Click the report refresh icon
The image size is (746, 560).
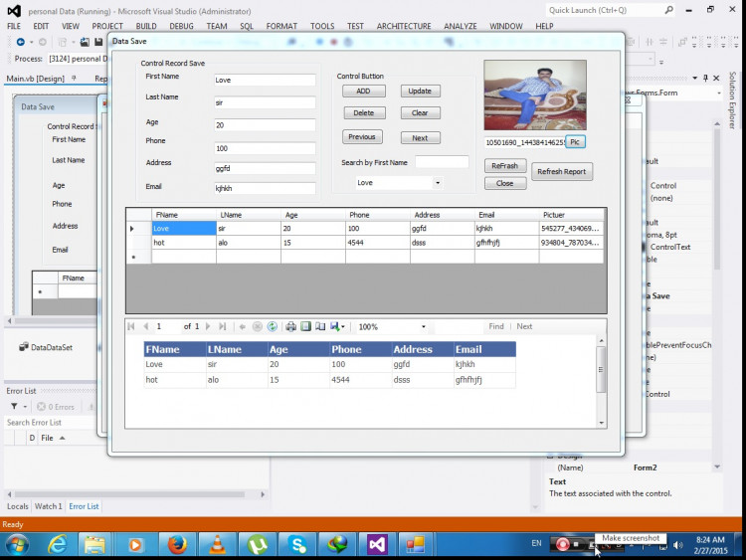(x=272, y=326)
